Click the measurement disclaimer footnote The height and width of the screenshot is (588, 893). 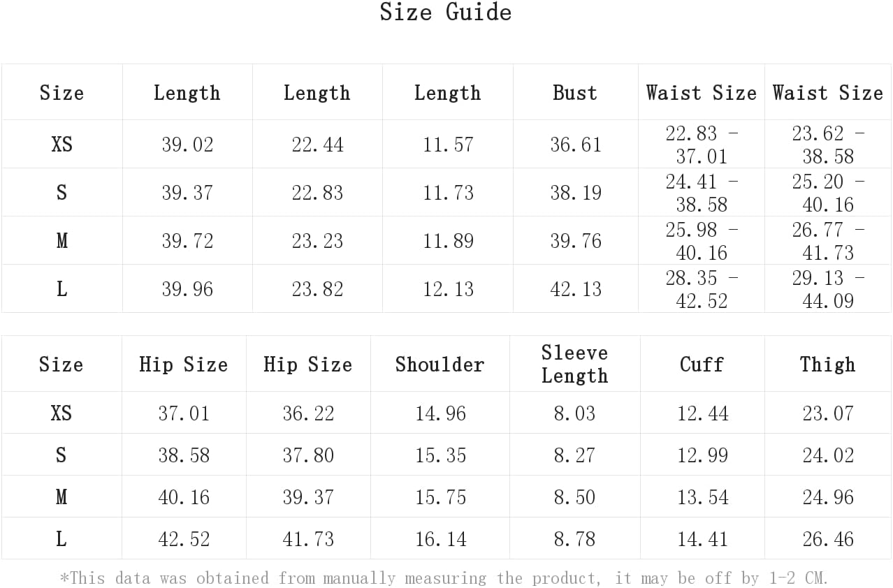point(444,578)
